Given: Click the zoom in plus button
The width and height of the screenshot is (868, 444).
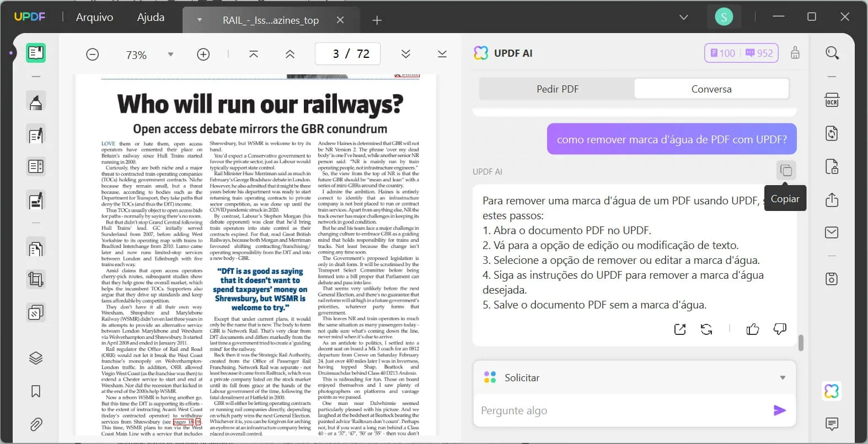Looking at the screenshot, I should pyautogui.click(x=203, y=55).
